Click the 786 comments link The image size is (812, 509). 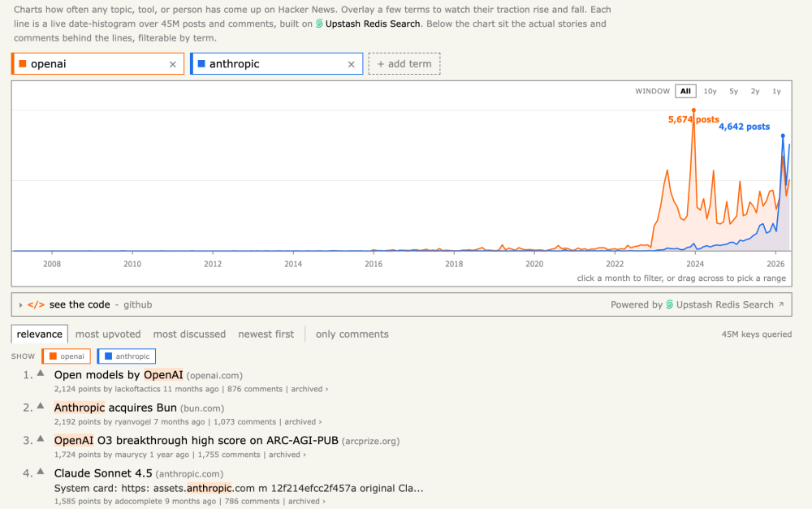[253, 501]
